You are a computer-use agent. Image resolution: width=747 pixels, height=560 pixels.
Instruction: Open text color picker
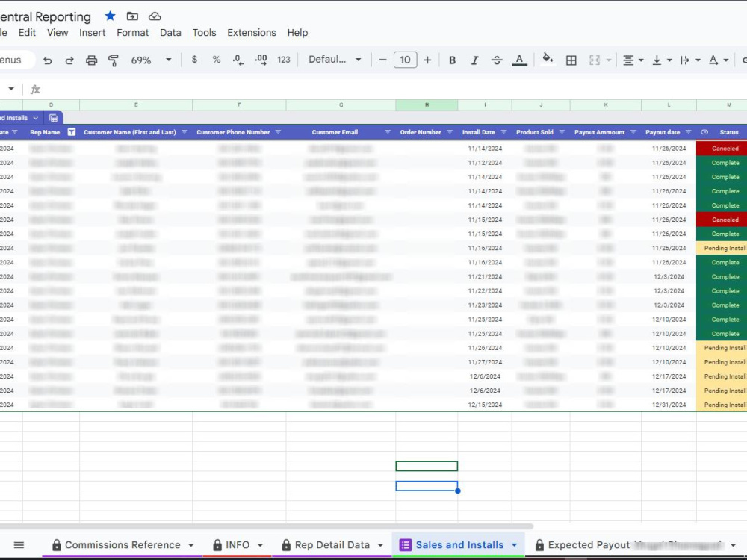519,60
